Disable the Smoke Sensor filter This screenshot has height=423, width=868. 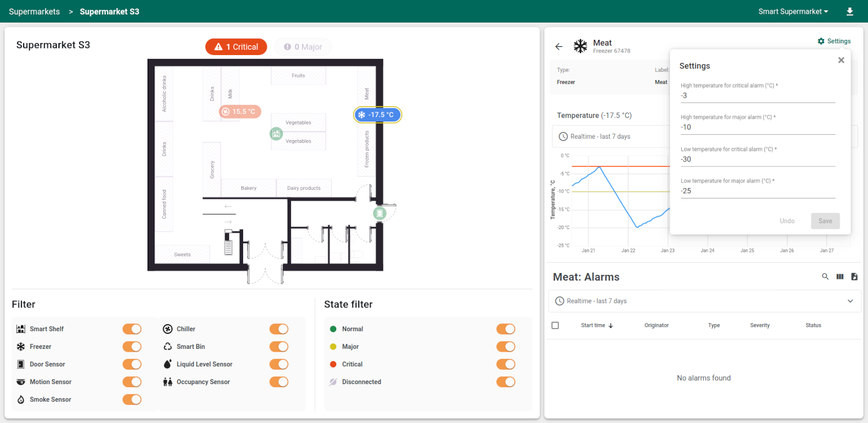[x=132, y=399]
